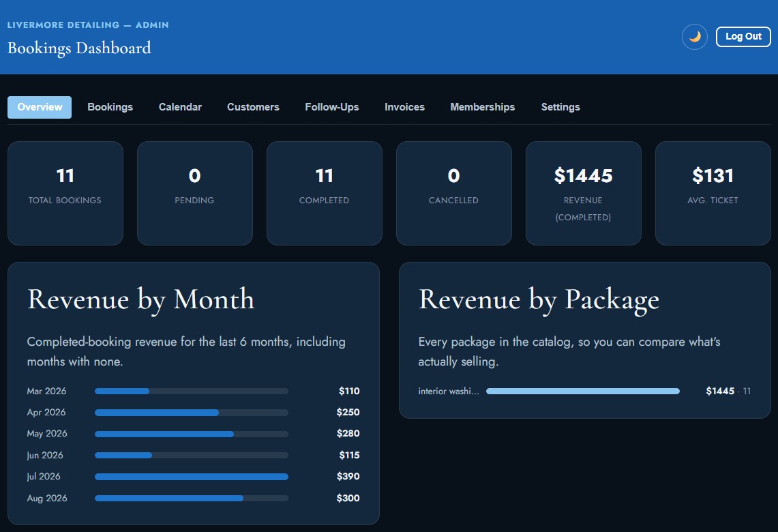Image resolution: width=778 pixels, height=532 pixels.
Task: Click the May 2026 revenue bar
Action: tap(191, 434)
